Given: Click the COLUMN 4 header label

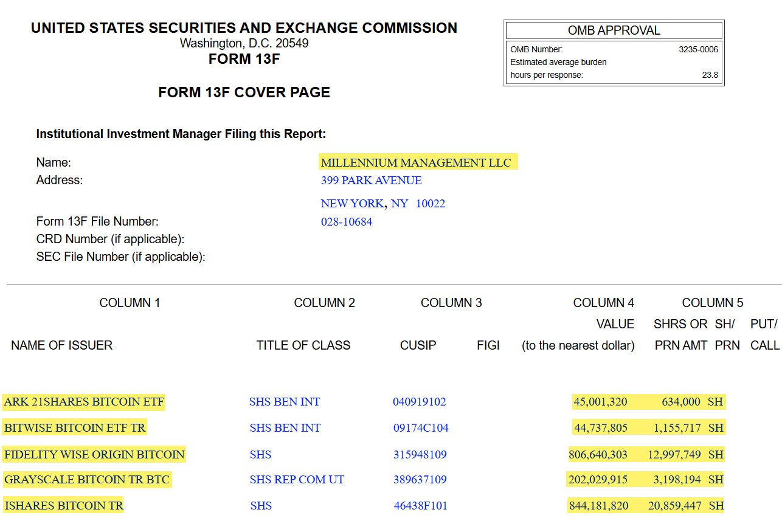Looking at the screenshot, I should click(603, 303).
